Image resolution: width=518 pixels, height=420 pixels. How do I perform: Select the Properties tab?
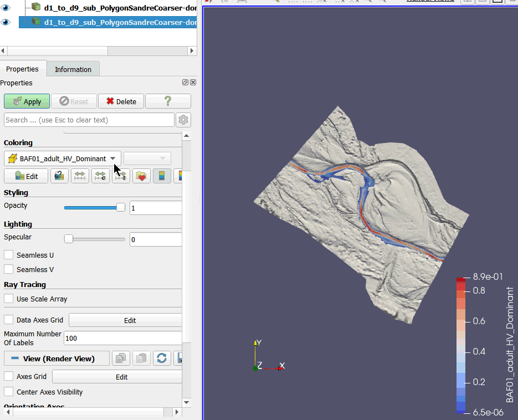[x=22, y=69]
